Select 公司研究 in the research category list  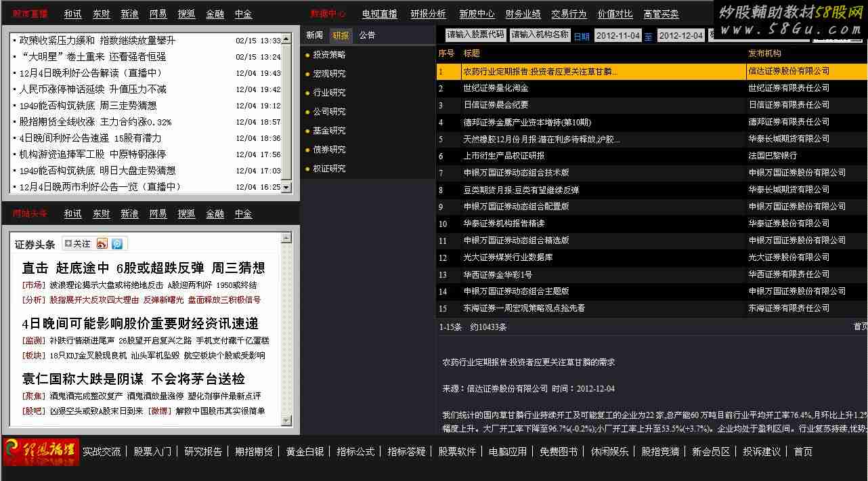[x=329, y=112]
